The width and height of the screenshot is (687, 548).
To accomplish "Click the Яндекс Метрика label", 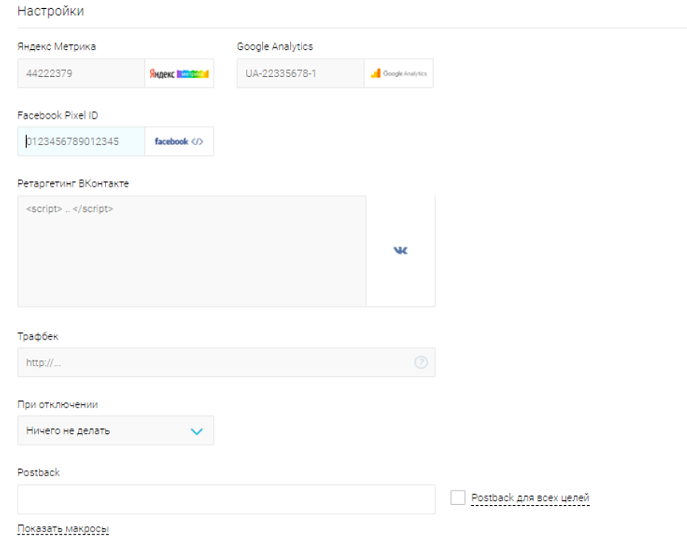I will tap(57, 46).
